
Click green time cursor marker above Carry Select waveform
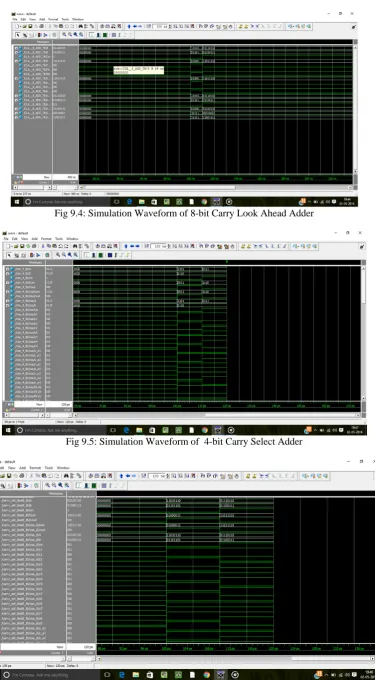coord(227,262)
